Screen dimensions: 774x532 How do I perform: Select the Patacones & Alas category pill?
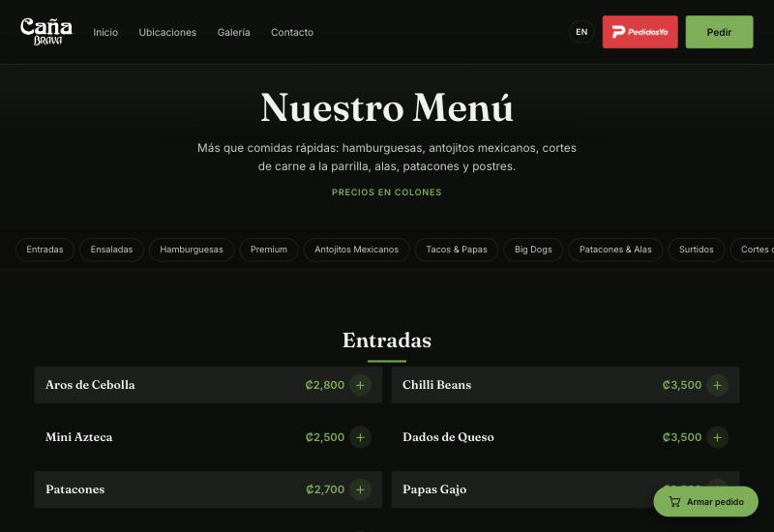(x=615, y=250)
